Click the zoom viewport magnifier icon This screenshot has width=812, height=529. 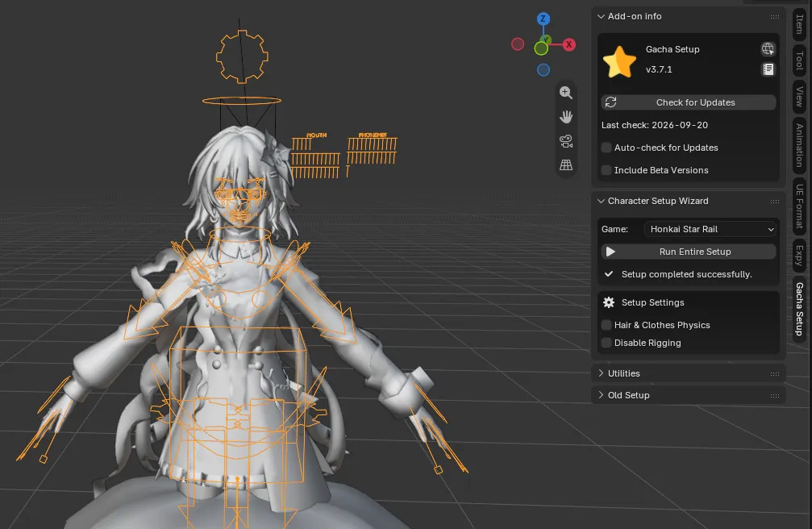point(566,93)
